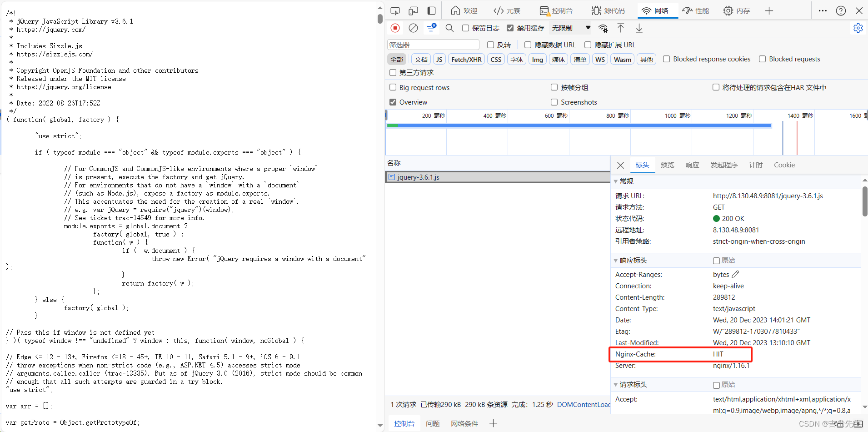
Task: Clear the network log
Action: point(413,28)
